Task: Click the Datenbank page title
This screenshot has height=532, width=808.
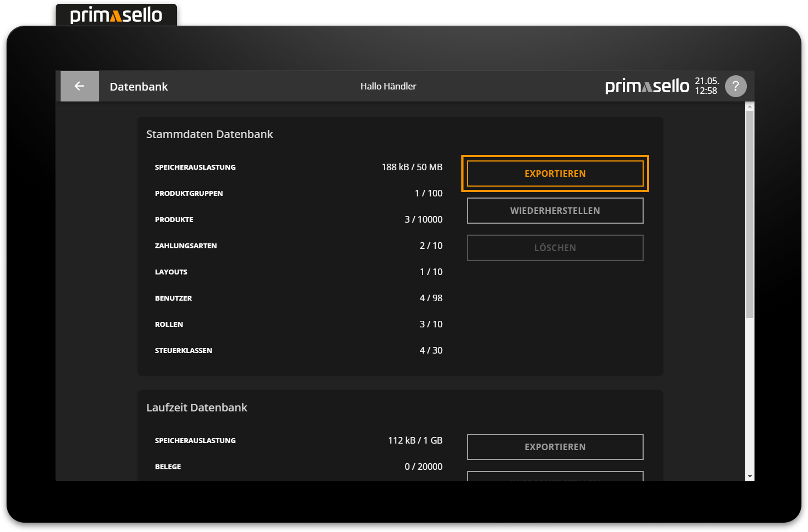Action: 139,87
